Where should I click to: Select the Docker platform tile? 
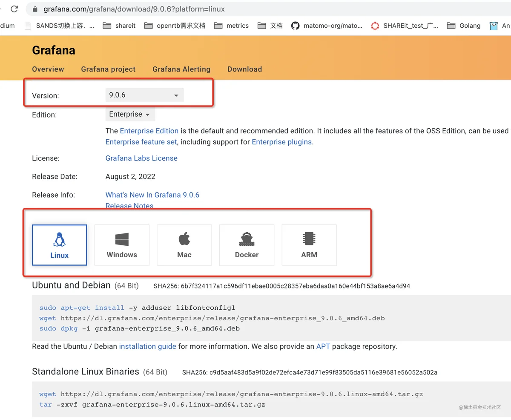click(x=247, y=245)
